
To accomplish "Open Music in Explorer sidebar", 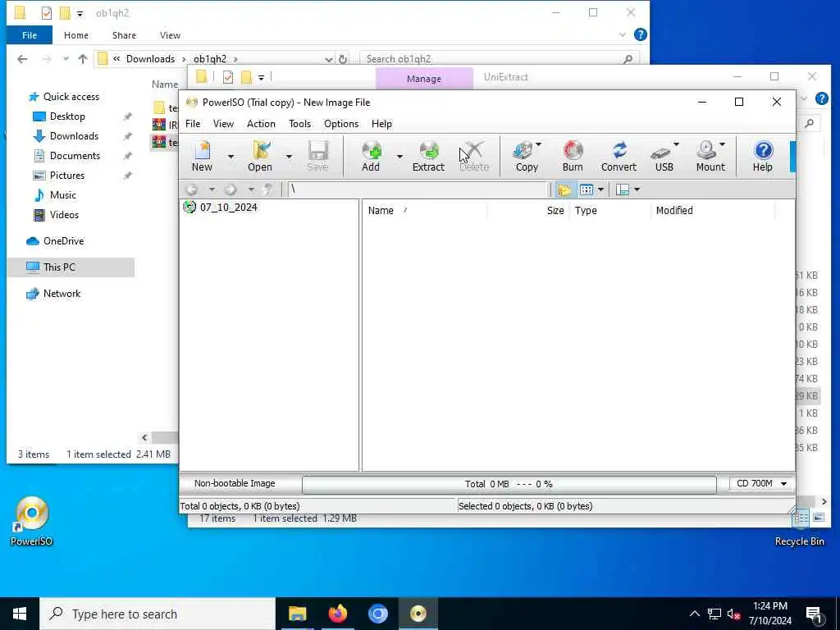I will [x=62, y=195].
